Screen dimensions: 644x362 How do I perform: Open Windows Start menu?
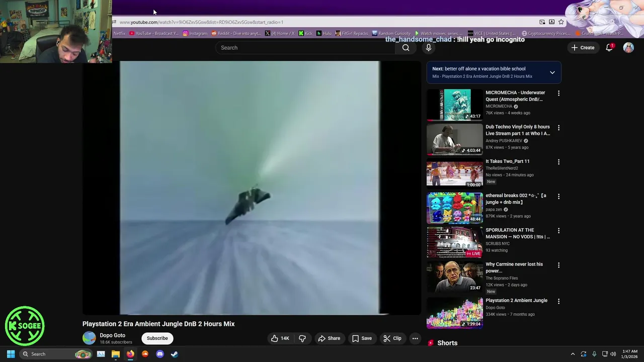[x=11, y=354]
